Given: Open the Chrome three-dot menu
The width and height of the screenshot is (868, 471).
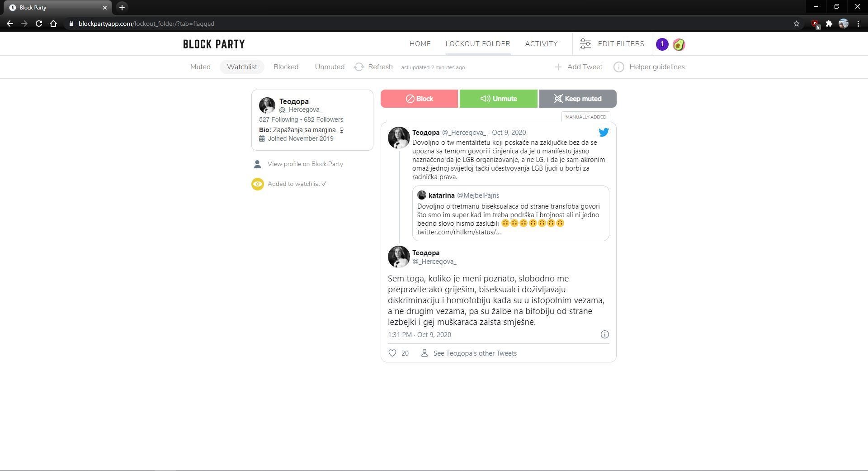Looking at the screenshot, I should tap(858, 24).
